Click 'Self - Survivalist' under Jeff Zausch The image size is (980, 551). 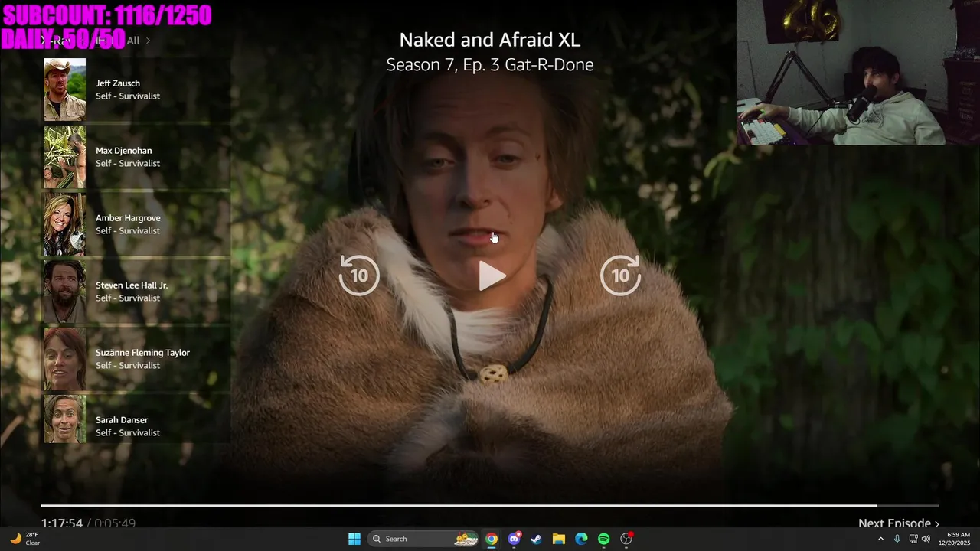[128, 96]
